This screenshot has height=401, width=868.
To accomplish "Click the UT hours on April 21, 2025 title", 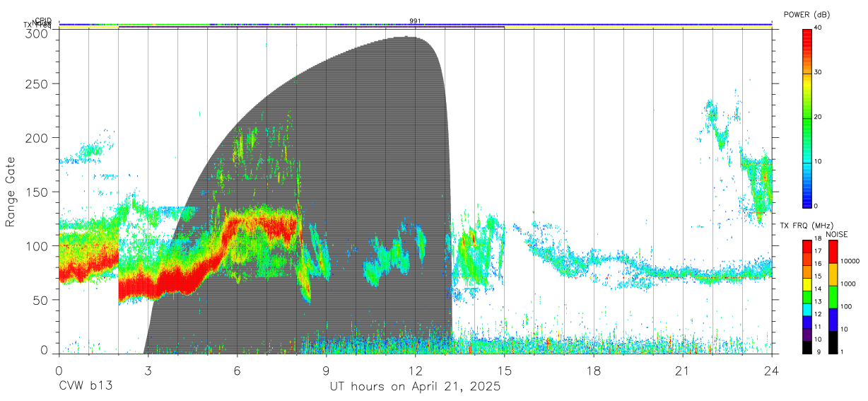I will [415, 387].
